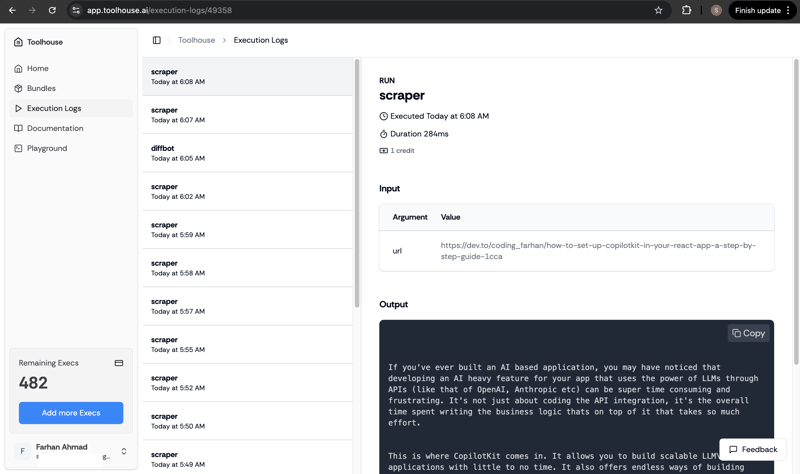Open Home from the sidebar
The width and height of the screenshot is (800, 474).
[x=70, y=68]
